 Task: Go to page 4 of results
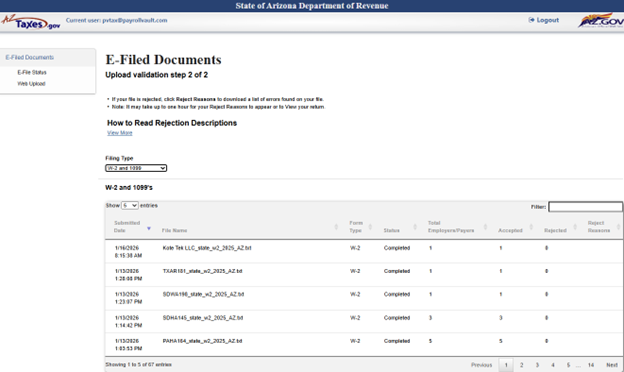point(553,365)
